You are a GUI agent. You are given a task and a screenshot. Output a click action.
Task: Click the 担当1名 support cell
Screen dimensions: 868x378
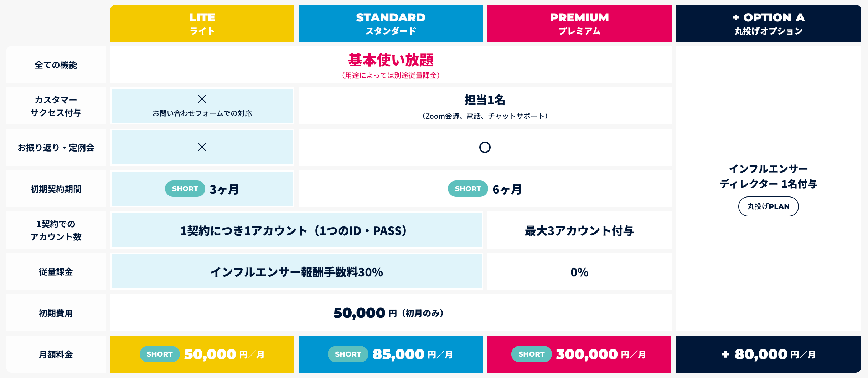click(x=485, y=100)
